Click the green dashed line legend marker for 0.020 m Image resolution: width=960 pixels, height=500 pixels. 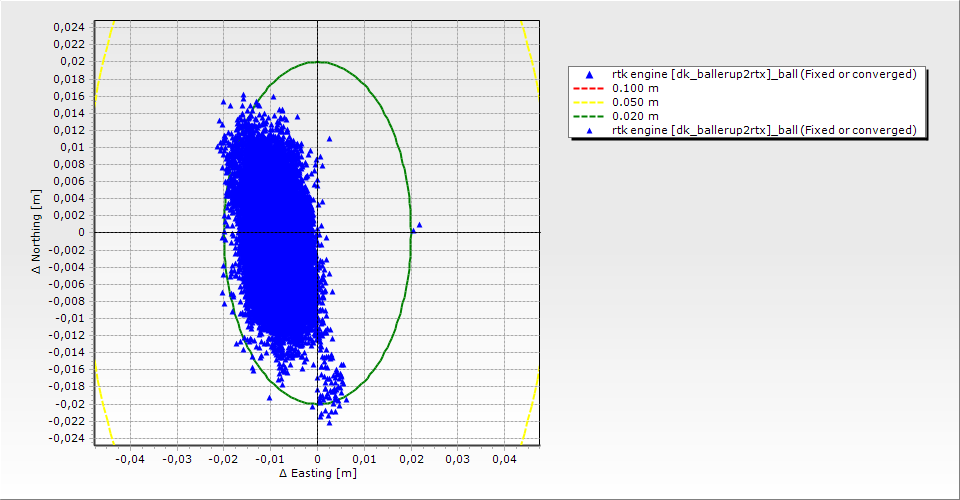point(588,116)
